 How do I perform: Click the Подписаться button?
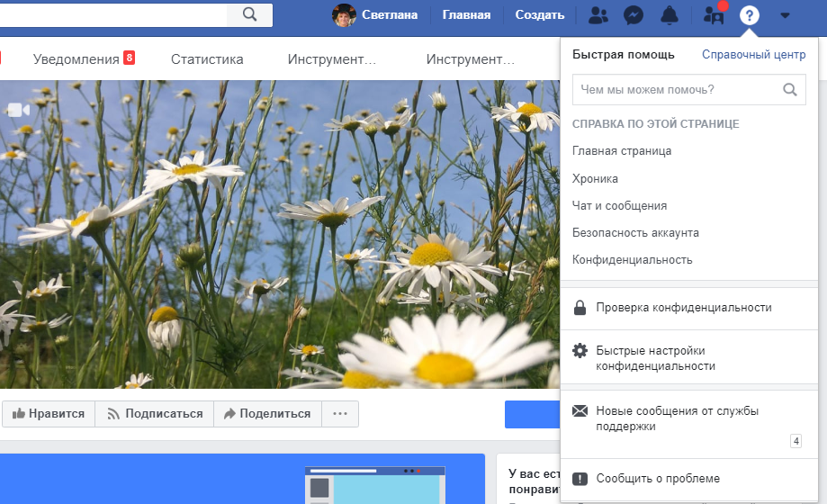coord(155,414)
